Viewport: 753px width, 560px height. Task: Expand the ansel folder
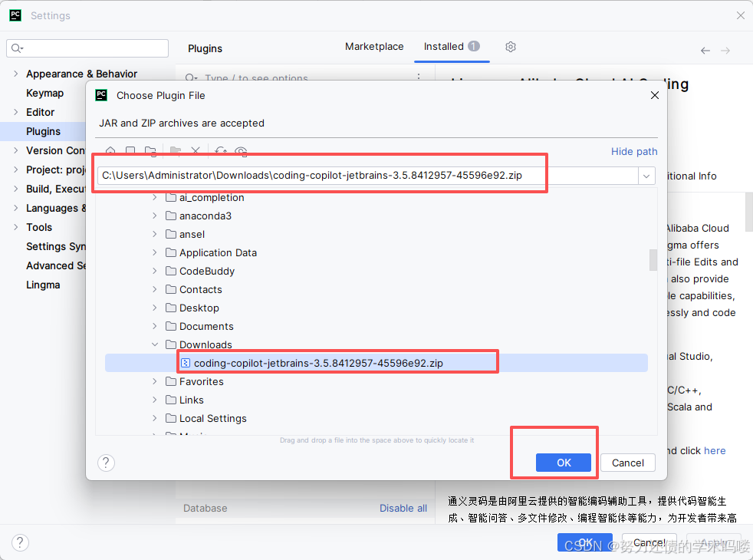[x=155, y=234]
